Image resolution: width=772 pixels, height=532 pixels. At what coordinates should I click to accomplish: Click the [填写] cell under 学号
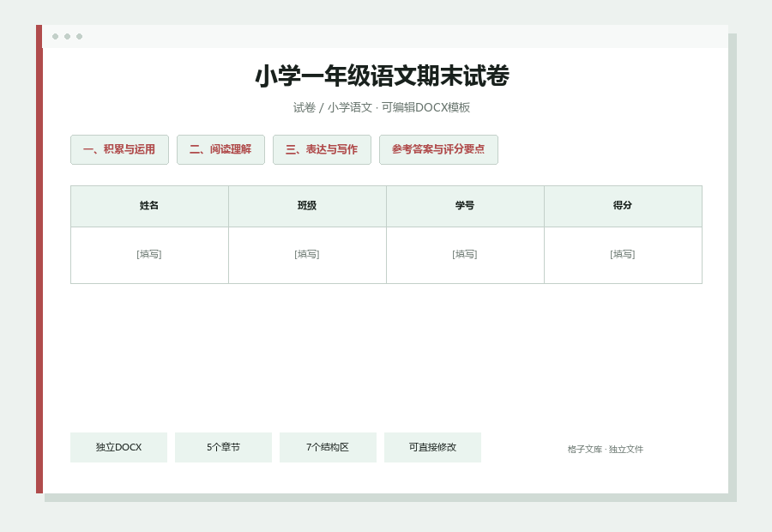(465, 255)
